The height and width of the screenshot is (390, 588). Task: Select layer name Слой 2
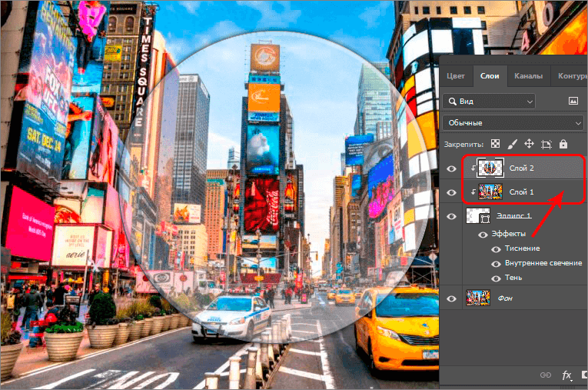(521, 168)
